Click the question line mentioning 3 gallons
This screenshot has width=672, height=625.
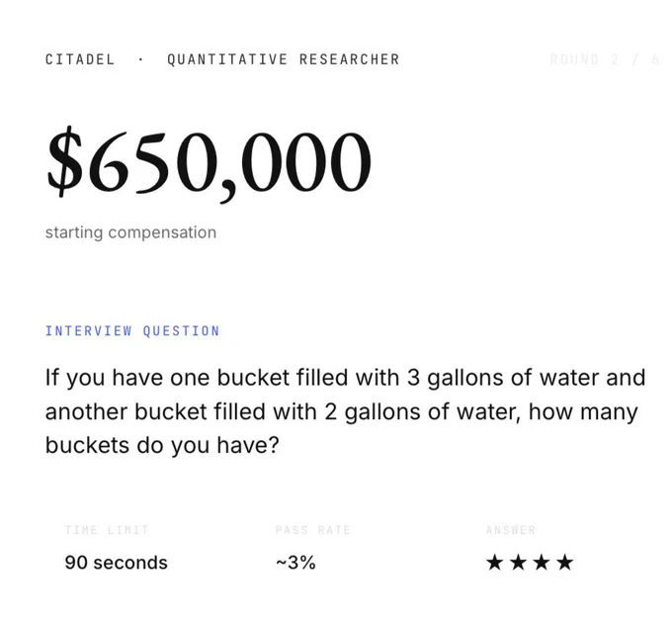pyautogui.click(x=346, y=378)
